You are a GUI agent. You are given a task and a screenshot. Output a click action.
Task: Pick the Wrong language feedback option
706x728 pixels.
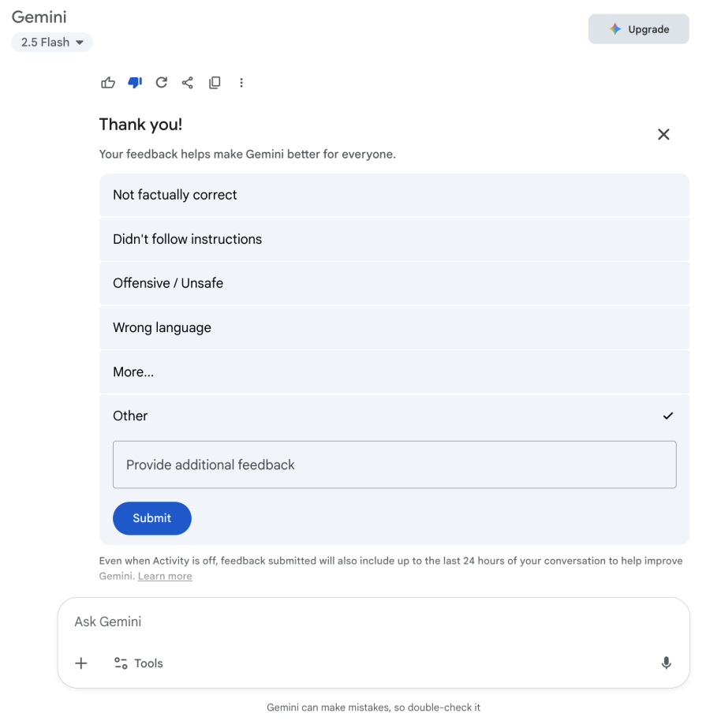point(394,328)
